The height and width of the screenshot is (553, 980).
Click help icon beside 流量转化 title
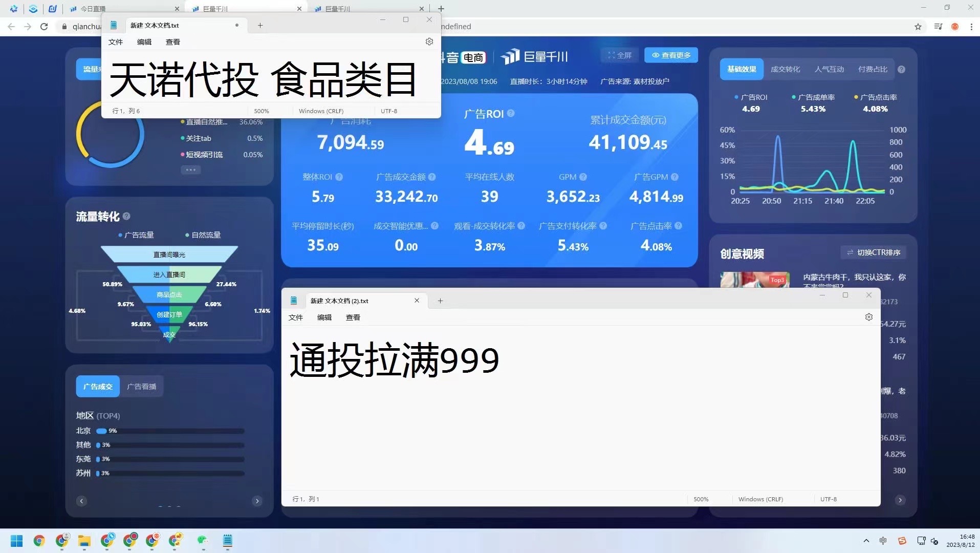pyautogui.click(x=126, y=216)
